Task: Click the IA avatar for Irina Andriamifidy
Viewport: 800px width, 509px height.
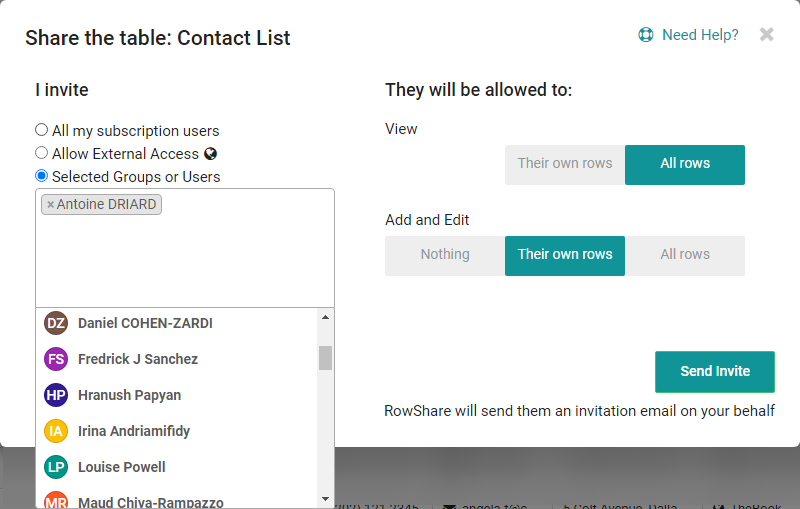Action: click(56, 431)
